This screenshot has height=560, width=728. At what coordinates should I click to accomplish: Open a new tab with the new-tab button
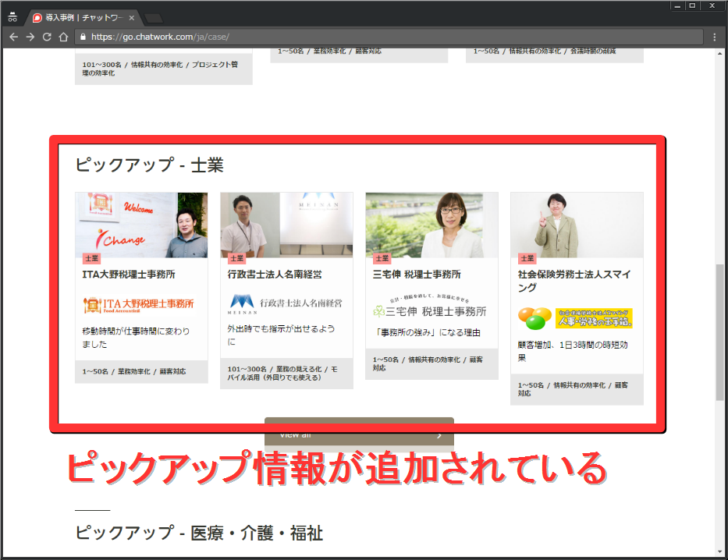tap(154, 19)
